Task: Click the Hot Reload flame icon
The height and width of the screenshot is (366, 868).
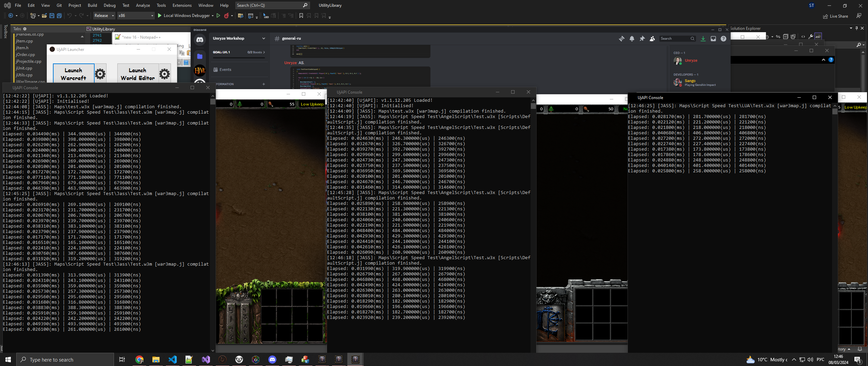Action: tap(226, 16)
